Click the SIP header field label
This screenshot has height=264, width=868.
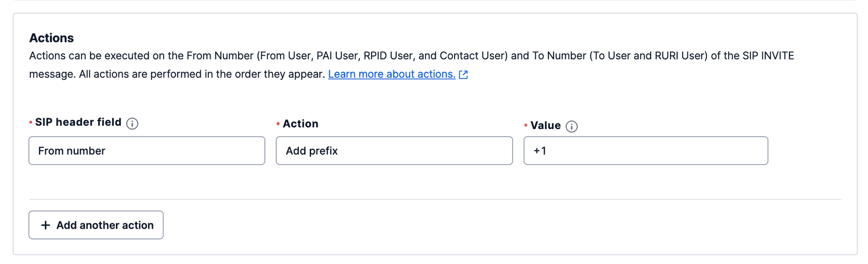point(78,123)
